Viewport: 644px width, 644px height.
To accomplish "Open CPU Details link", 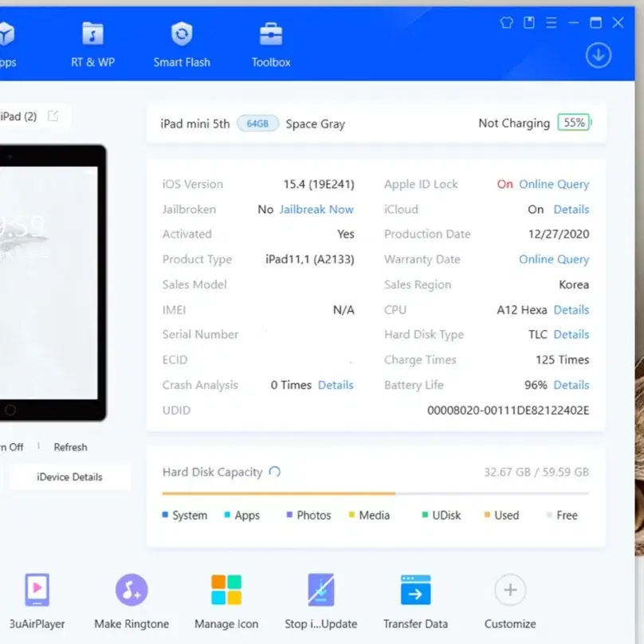I will tap(571, 310).
